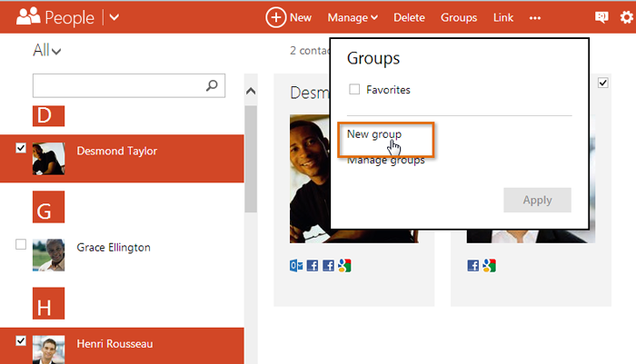Uncheck Desmond Taylor's checkbox
The height and width of the screenshot is (364, 636).
pos(21,148)
